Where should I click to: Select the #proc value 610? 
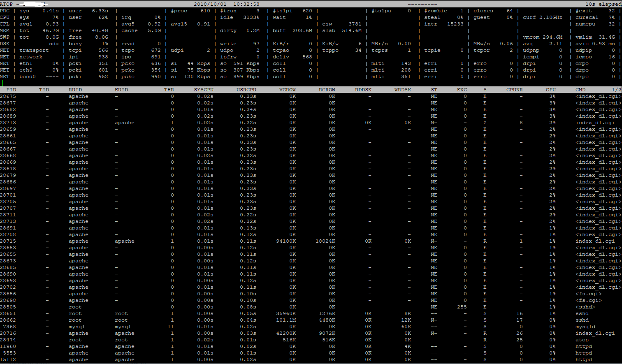205,11
